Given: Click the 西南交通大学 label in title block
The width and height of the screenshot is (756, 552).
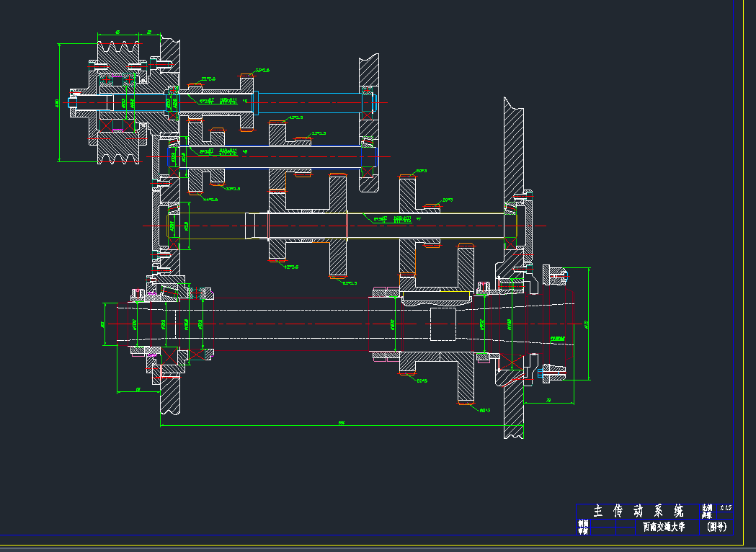Looking at the screenshot, I should [x=664, y=527].
